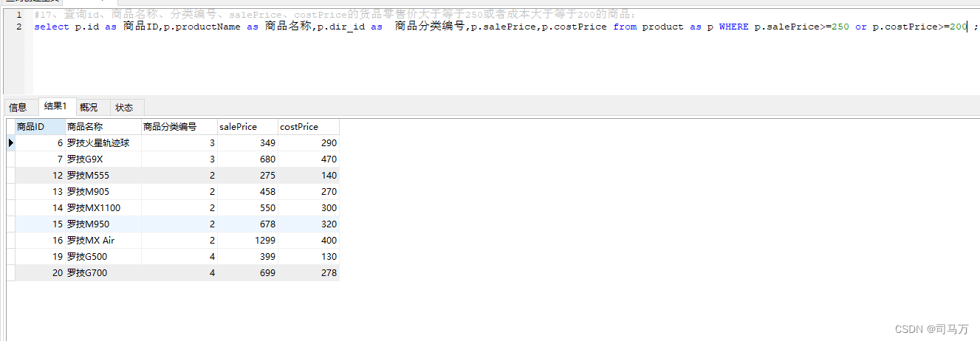The width and height of the screenshot is (980, 341).
Task: Click costPrice value 290
Action: click(309, 143)
